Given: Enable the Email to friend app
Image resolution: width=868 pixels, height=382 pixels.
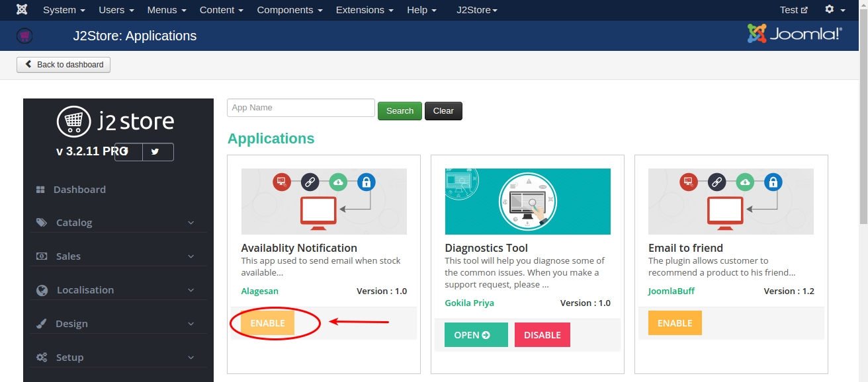Looking at the screenshot, I should 675,323.
